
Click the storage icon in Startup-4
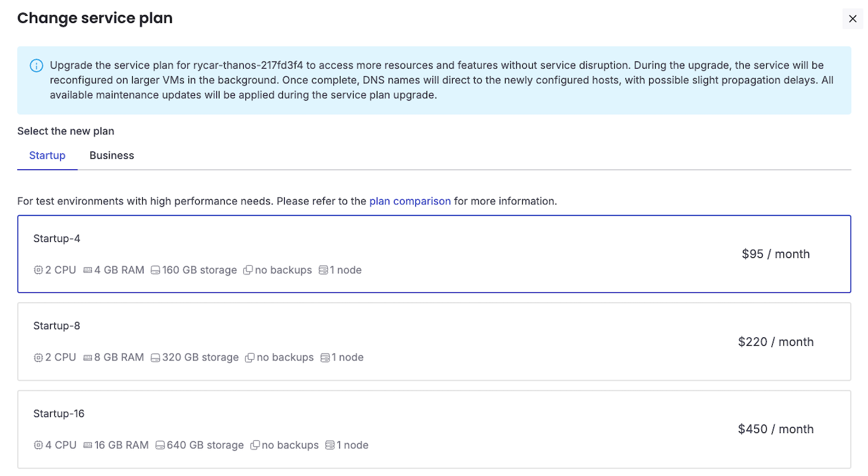tap(155, 270)
